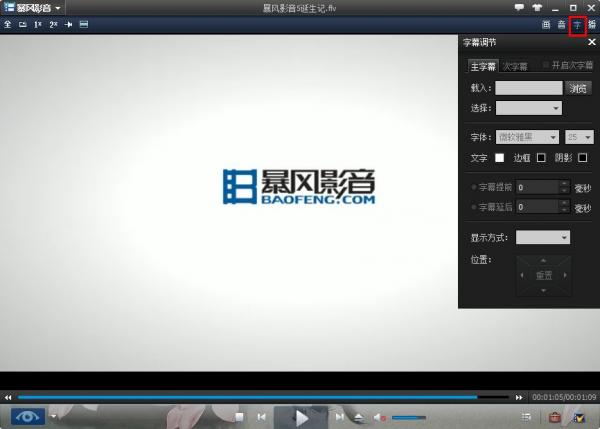The image size is (600, 429).
Task: Open the 画 picture adjustment panel
Action: [x=546, y=25]
